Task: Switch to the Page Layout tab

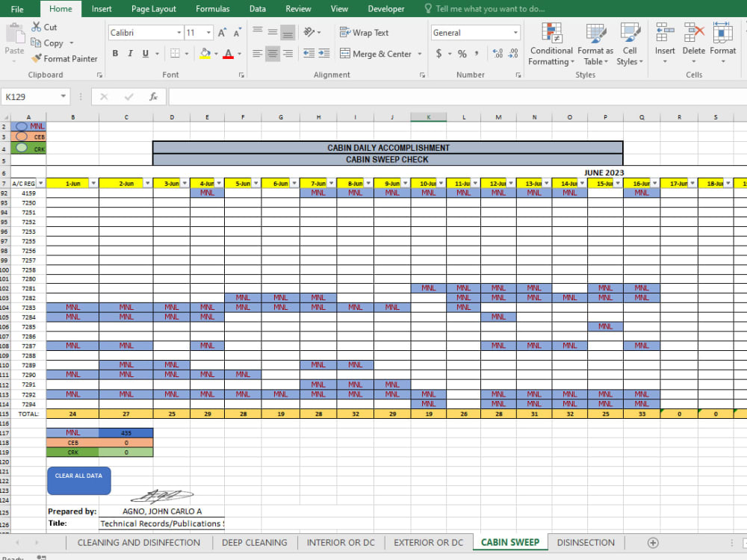Action: click(x=153, y=9)
